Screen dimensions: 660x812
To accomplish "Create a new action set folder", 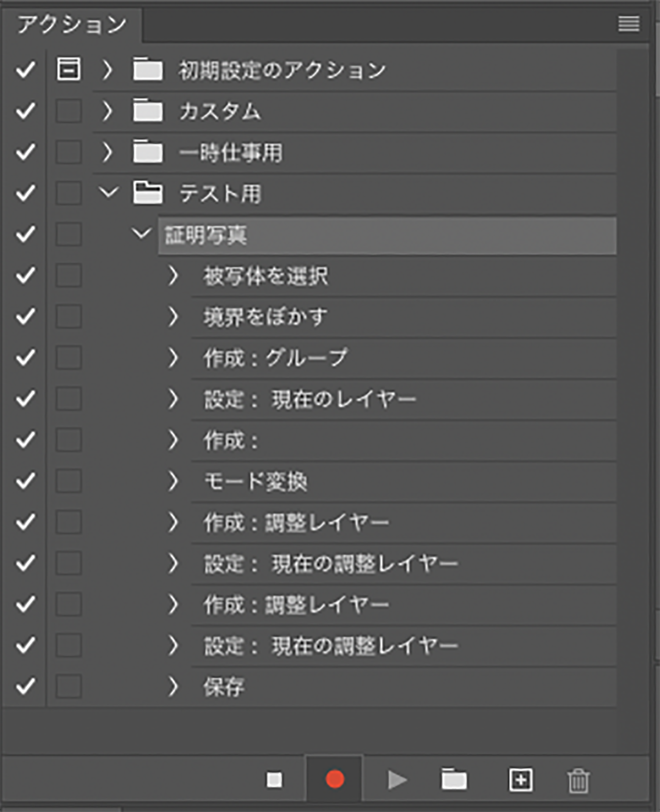I will pos(454,779).
